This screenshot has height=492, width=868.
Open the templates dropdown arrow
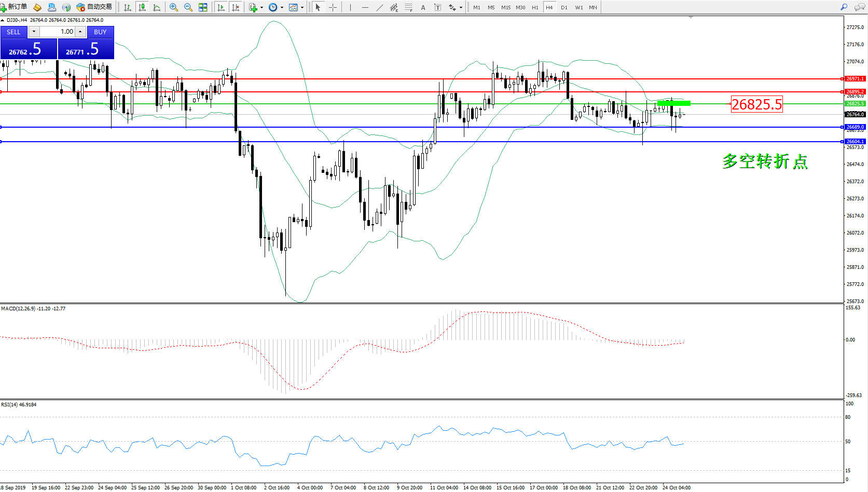(302, 7)
